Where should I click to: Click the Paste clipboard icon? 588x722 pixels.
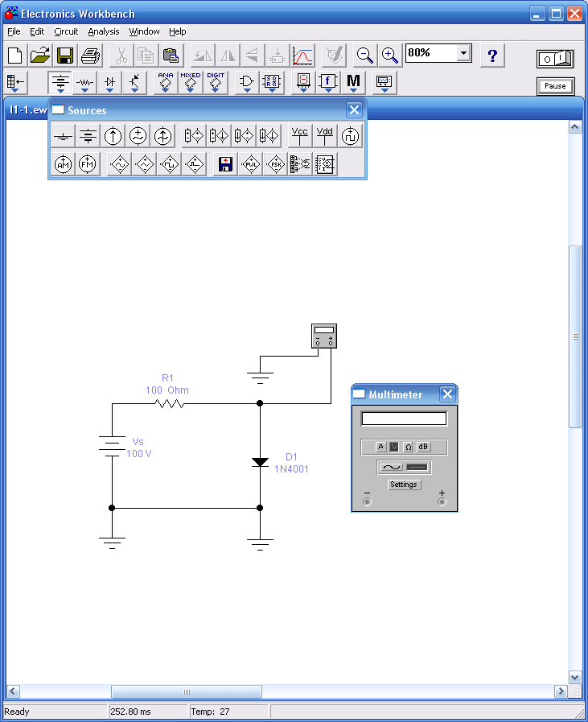171,56
